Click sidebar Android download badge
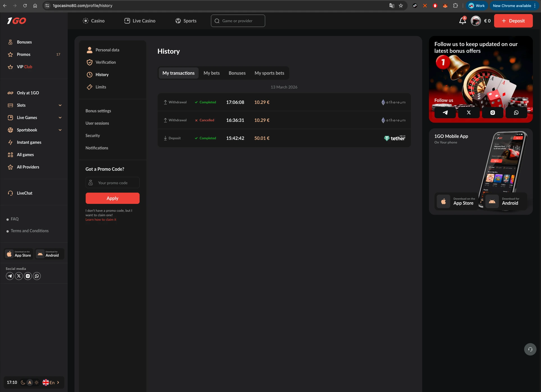 pyautogui.click(x=49, y=254)
